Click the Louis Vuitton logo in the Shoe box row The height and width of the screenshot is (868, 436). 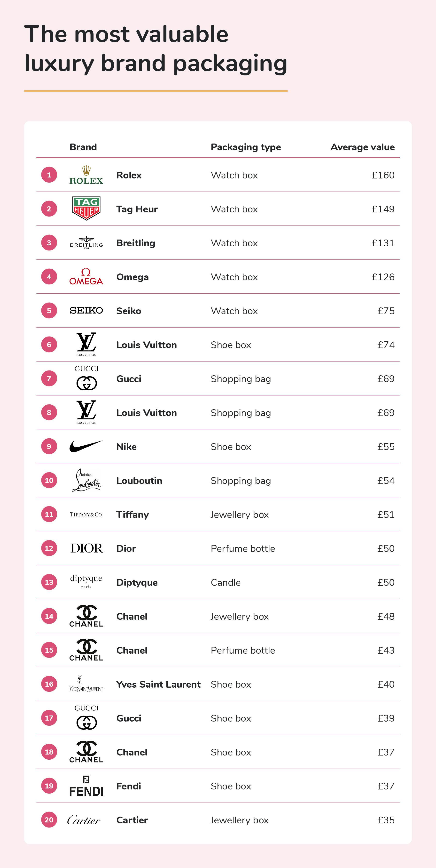pos(86,344)
